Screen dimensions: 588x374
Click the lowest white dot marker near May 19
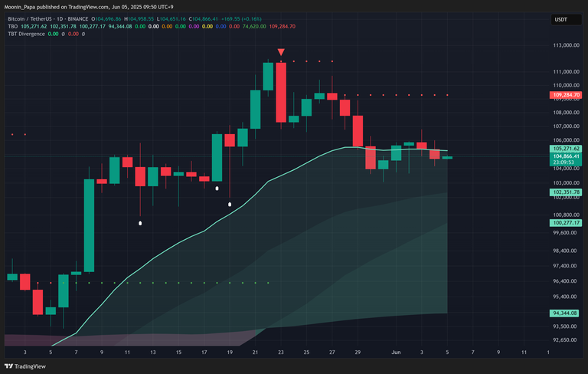point(230,205)
